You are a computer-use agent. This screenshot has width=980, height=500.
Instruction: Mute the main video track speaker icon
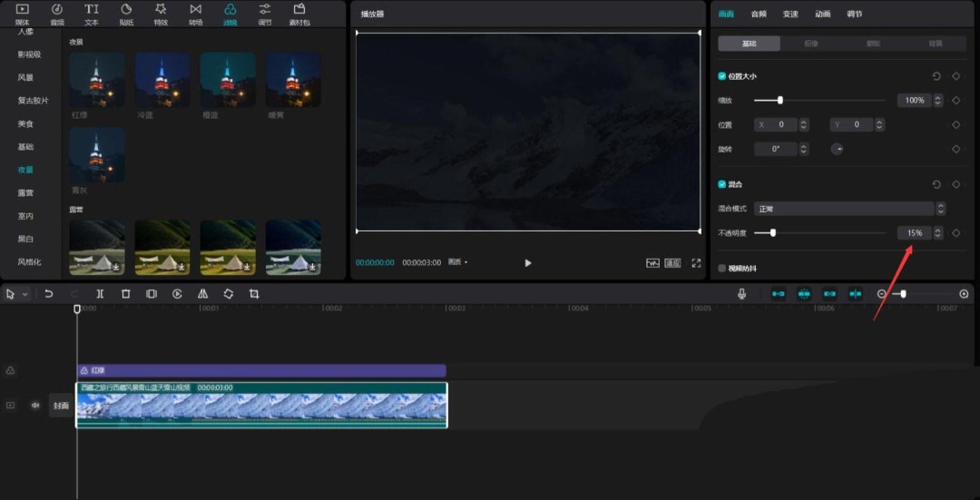(35, 406)
